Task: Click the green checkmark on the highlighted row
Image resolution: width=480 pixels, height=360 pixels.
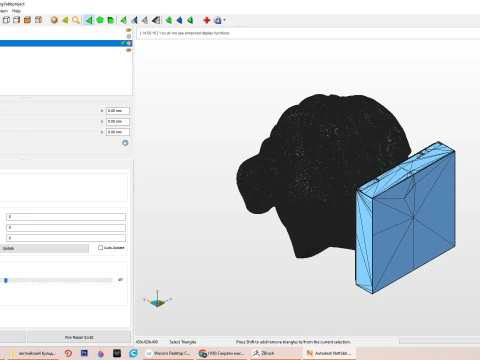Action: tap(123, 43)
